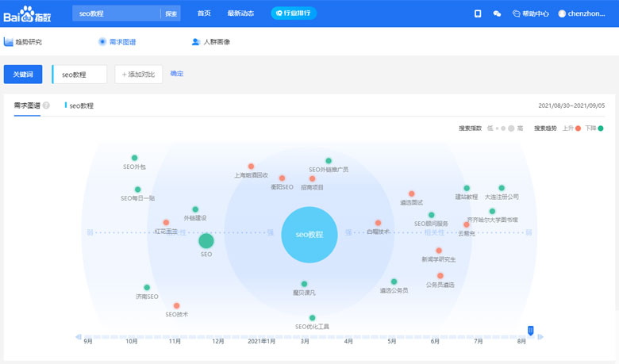Screen dimensions: 619x364
Task: Click timeline right arrow
Action: click(540, 337)
